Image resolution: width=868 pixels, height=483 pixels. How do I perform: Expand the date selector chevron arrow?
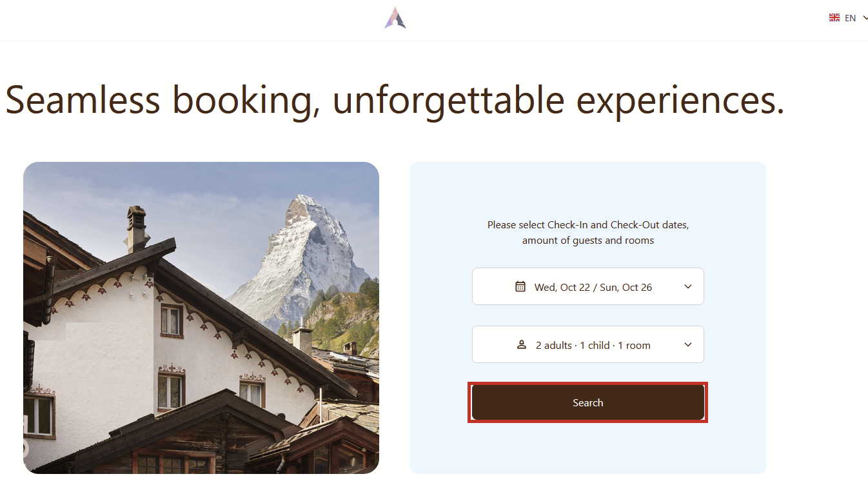(688, 286)
